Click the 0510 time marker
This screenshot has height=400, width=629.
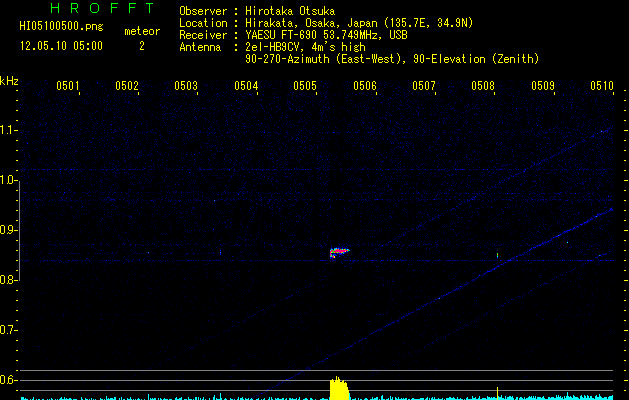602,86
